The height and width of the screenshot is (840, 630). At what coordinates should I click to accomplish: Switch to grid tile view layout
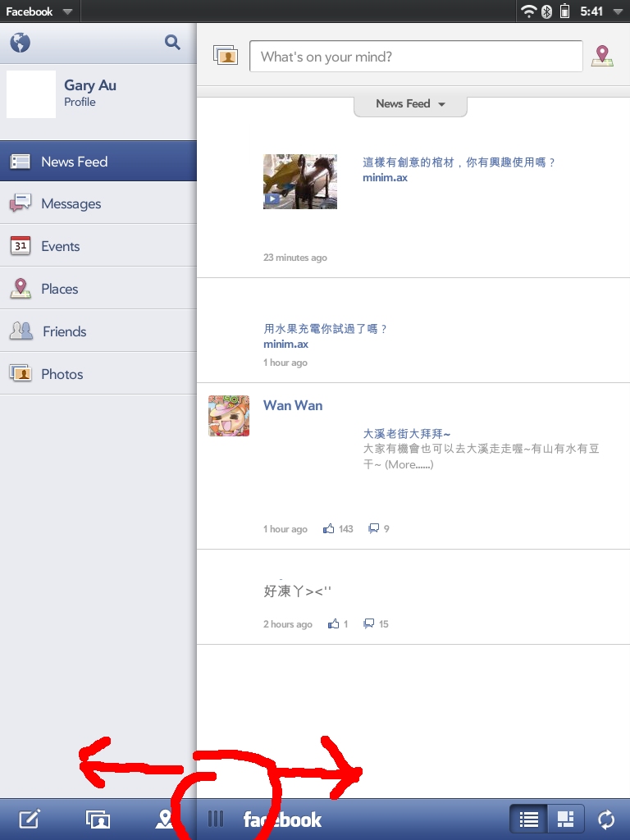coord(565,819)
